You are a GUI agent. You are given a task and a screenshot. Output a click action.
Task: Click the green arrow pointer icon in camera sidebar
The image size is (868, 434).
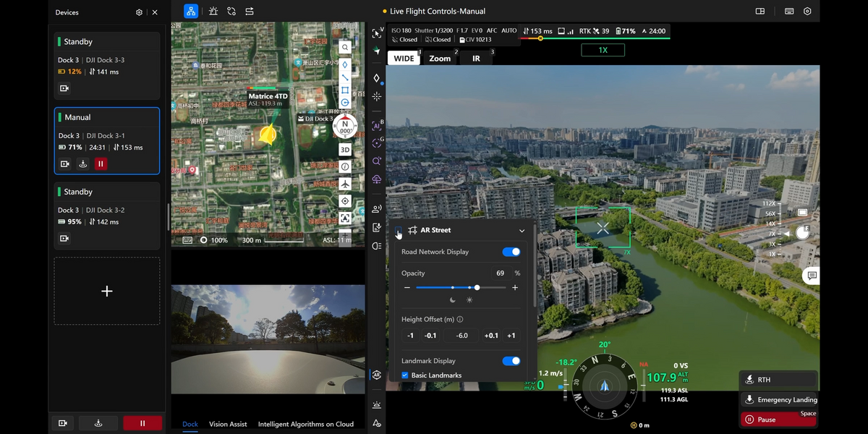376,51
